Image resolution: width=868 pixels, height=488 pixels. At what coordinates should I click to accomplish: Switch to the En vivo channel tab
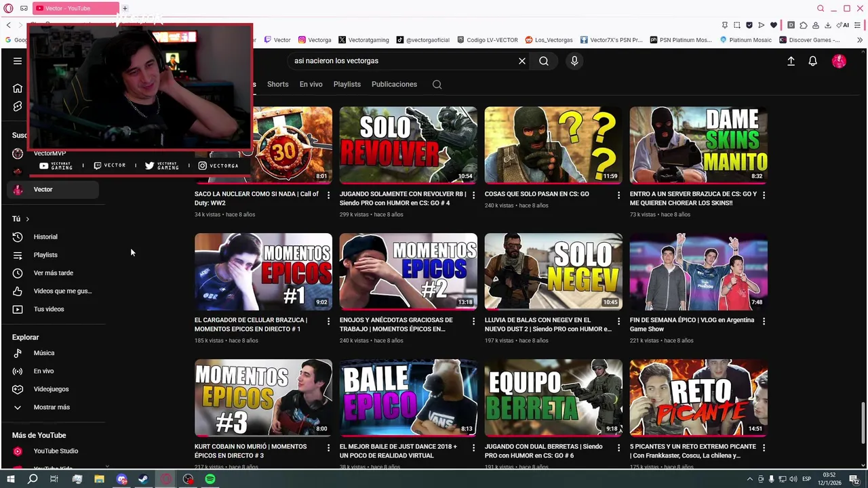(x=311, y=85)
